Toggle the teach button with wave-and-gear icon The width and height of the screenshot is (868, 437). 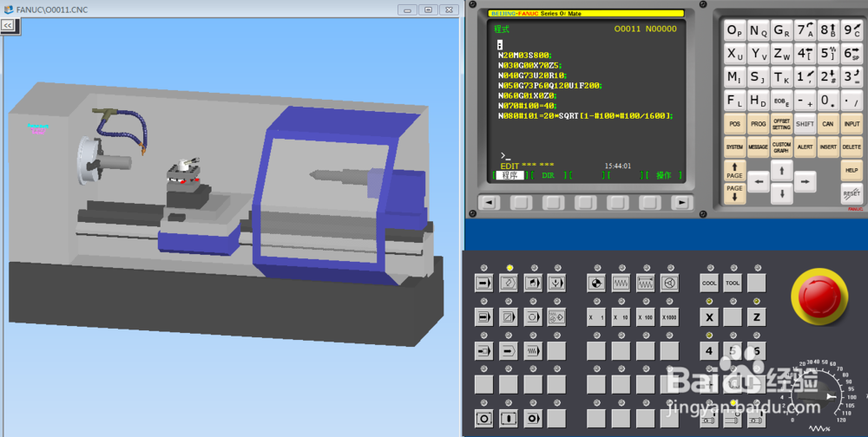[x=556, y=317]
